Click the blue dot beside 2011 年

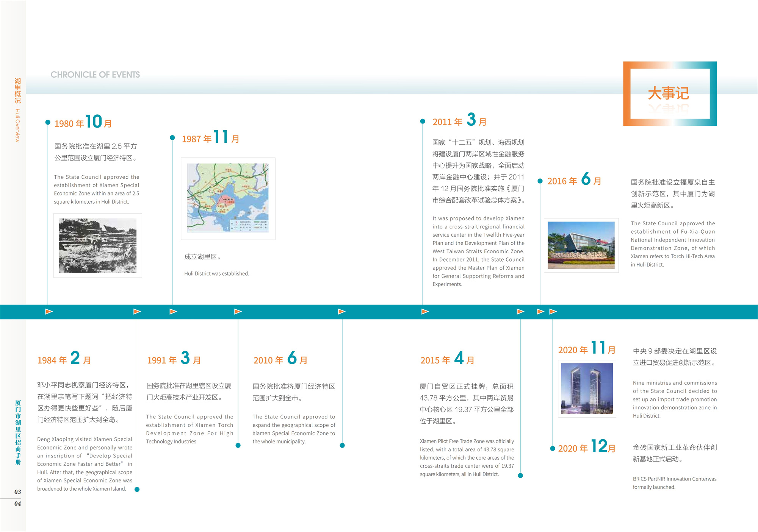(x=423, y=121)
